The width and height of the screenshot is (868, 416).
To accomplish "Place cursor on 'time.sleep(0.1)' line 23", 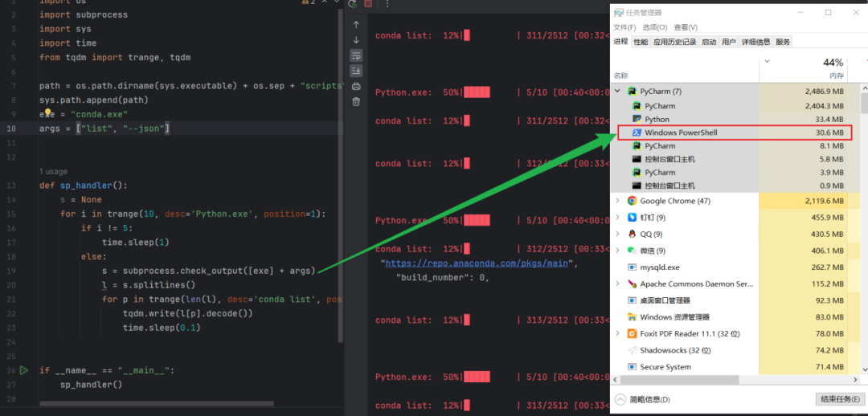I will (x=161, y=328).
